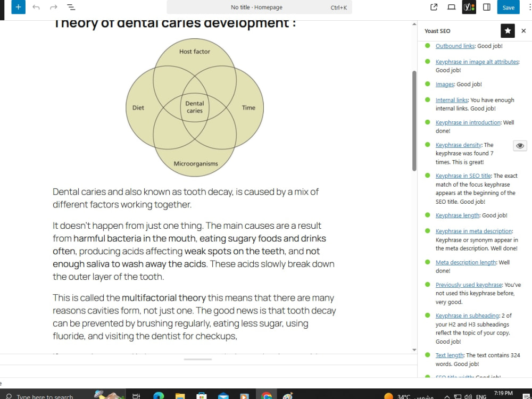Image resolution: width=532 pixels, height=399 pixels.
Task: Open the ENG language input indicator
Action: tap(481, 396)
